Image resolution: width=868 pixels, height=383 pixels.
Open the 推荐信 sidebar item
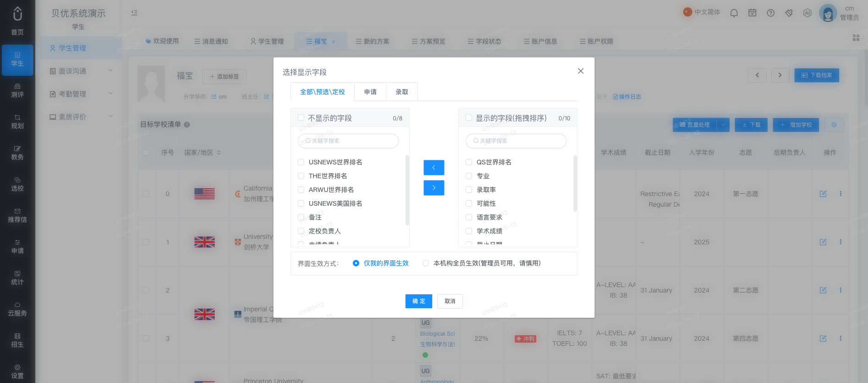pos(17,216)
